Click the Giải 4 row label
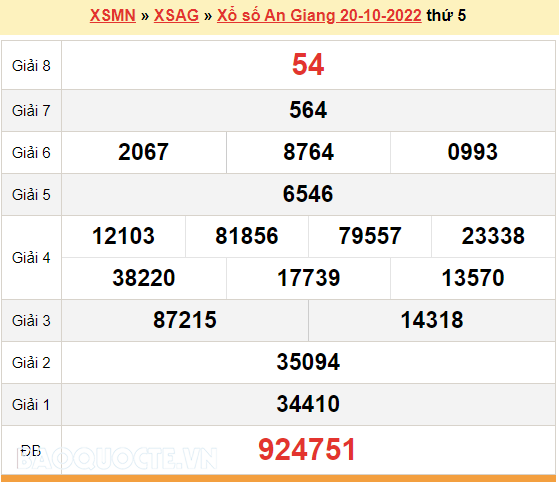Screen dimensions: 559x482 tap(31, 258)
